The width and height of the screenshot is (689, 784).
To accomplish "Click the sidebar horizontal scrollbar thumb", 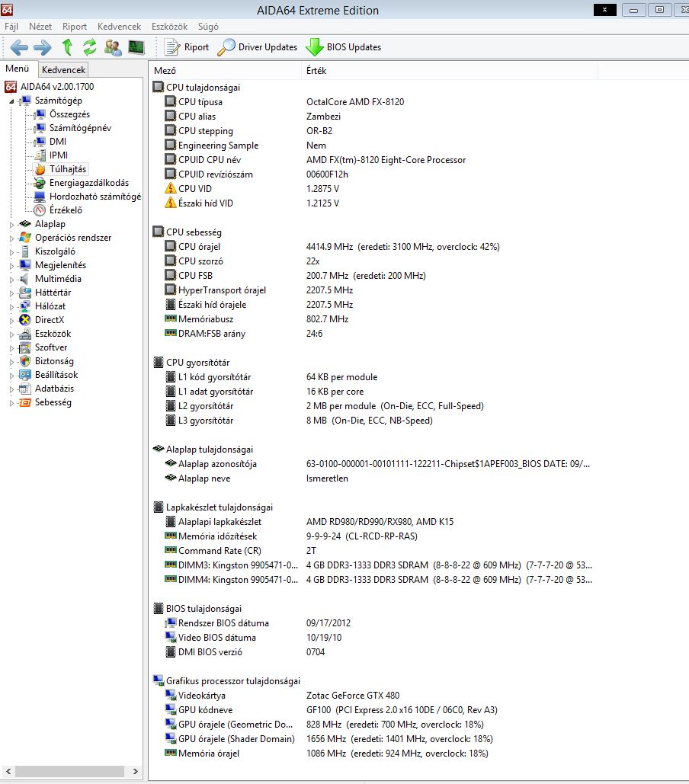I will pyautogui.click(x=69, y=772).
